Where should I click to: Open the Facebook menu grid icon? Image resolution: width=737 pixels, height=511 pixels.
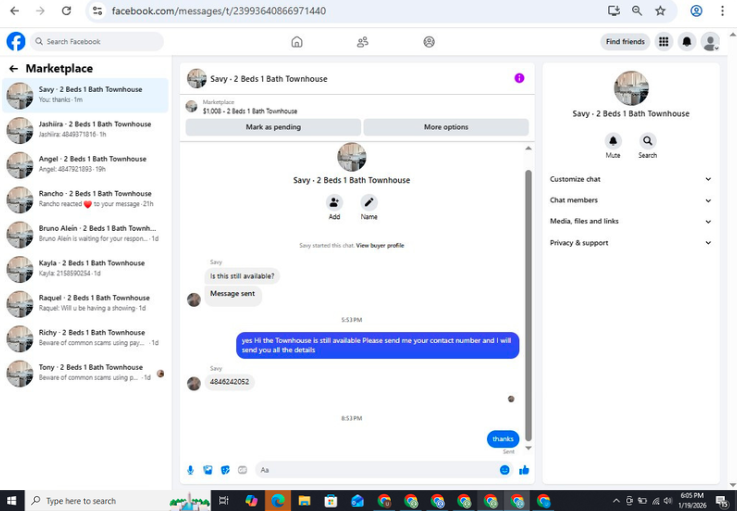click(x=664, y=42)
